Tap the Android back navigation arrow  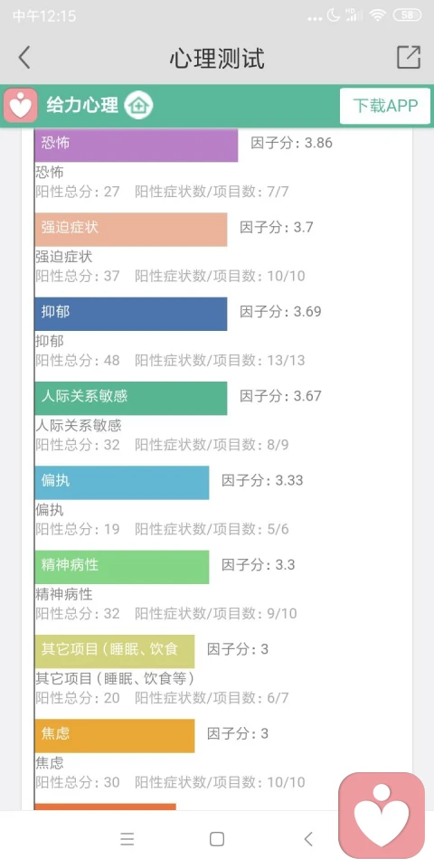tap(308, 839)
